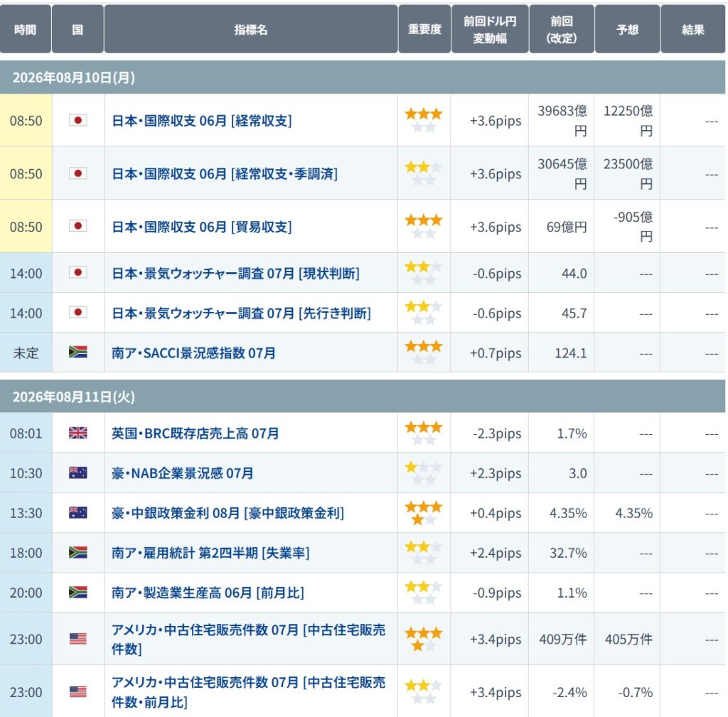This screenshot has height=717, width=728.
Task: Click time cell 08:01
Action: click(x=26, y=433)
